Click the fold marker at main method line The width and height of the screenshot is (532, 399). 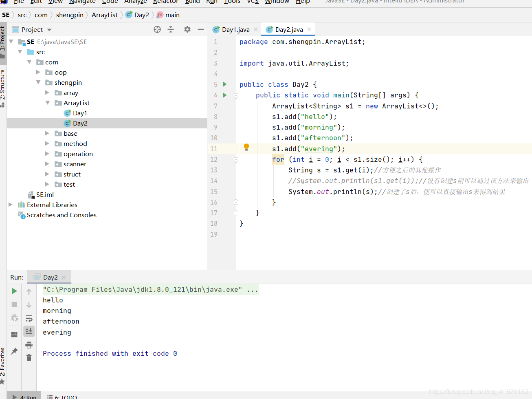tap(236, 95)
